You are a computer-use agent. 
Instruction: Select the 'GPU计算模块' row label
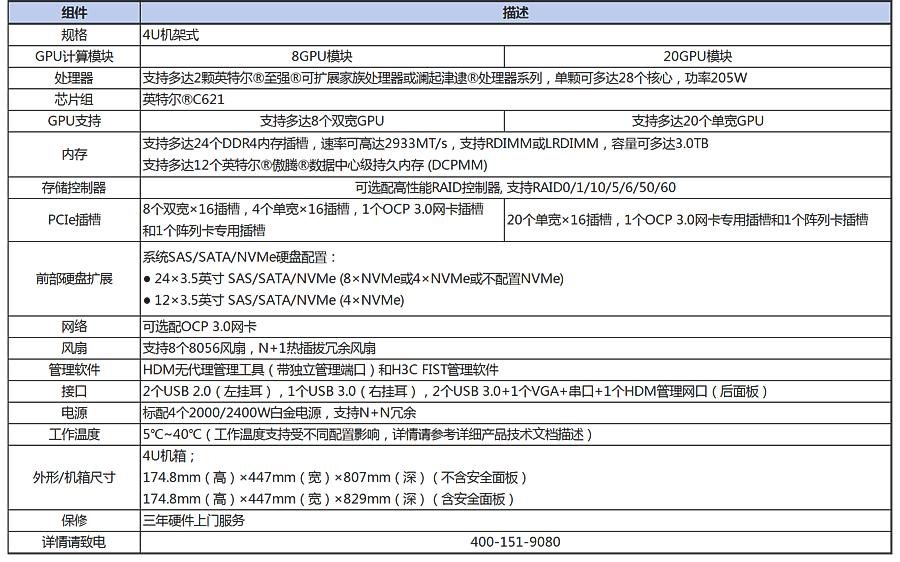coord(74,56)
